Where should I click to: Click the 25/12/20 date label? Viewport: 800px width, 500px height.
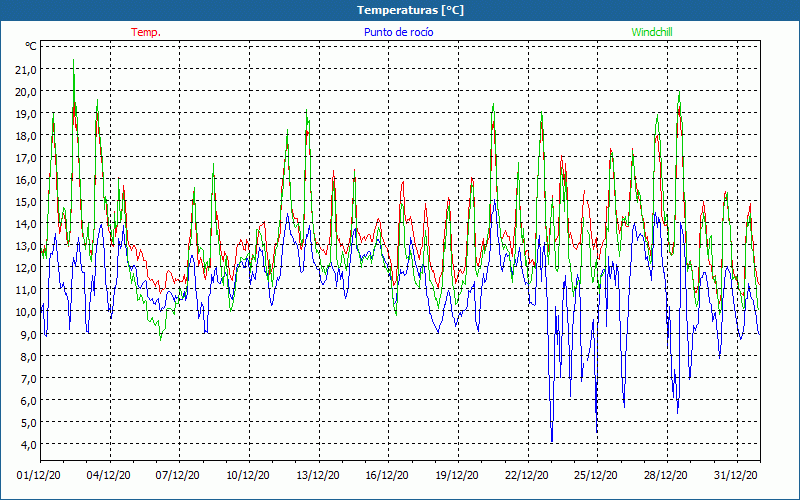(x=596, y=476)
